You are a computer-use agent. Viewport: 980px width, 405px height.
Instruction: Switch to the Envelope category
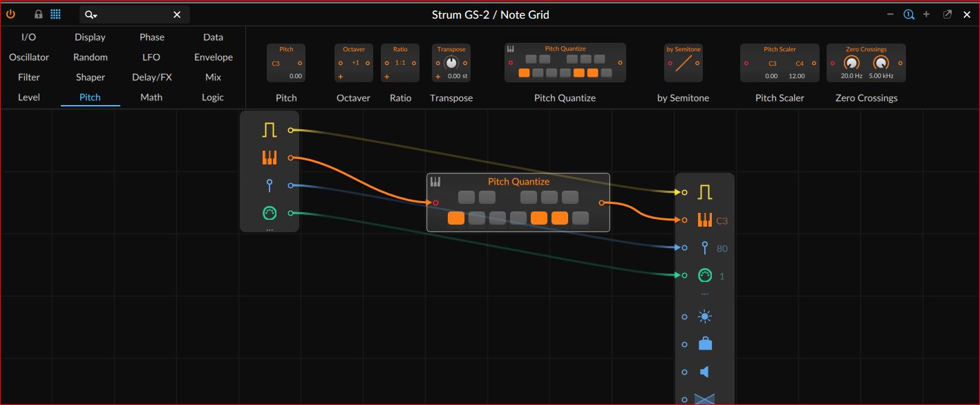(x=213, y=57)
